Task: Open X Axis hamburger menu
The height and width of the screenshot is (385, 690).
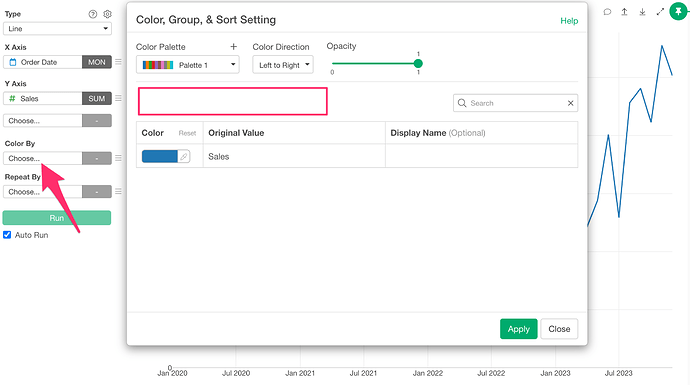Action: coord(118,62)
